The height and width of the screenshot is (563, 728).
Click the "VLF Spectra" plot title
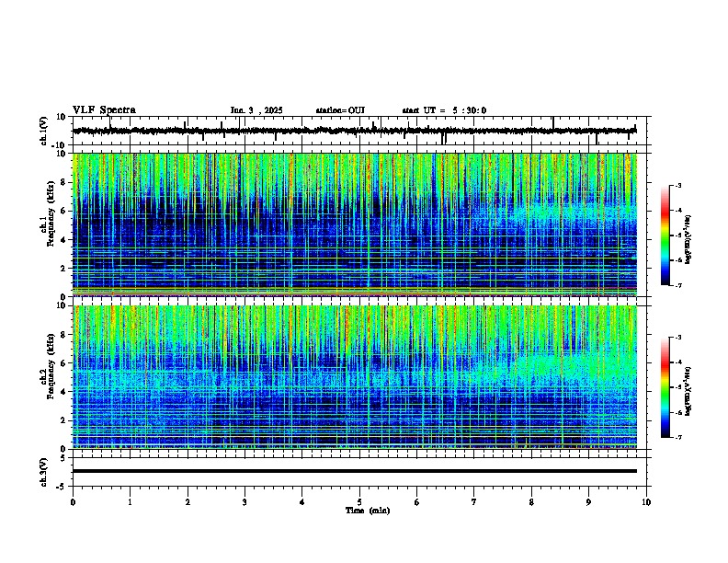[104, 110]
